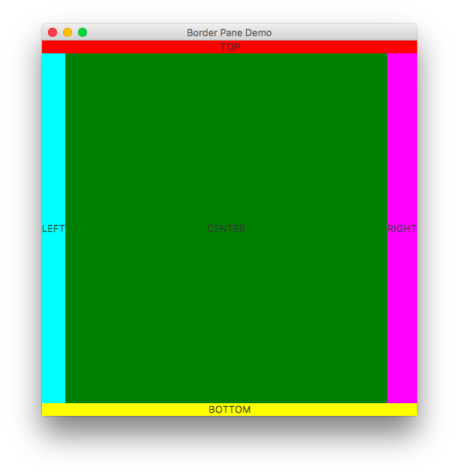Click the magenta RIGHT label

pyautogui.click(x=402, y=228)
